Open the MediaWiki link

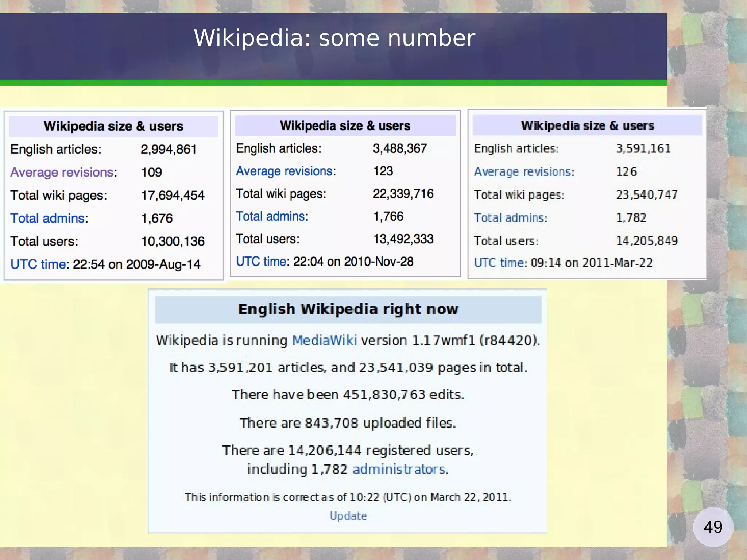(x=324, y=340)
